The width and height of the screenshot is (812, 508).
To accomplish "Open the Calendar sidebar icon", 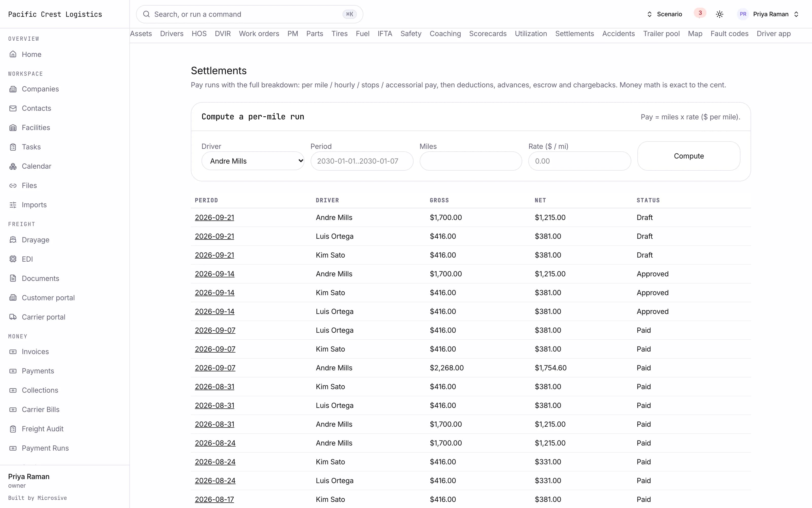I will [x=13, y=166].
